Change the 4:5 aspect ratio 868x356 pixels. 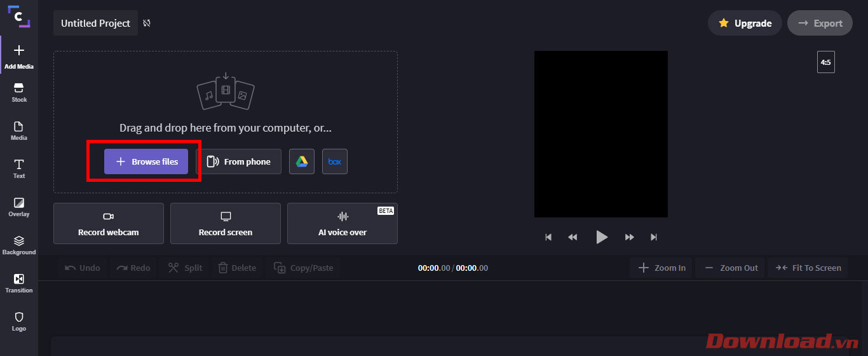tap(825, 62)
